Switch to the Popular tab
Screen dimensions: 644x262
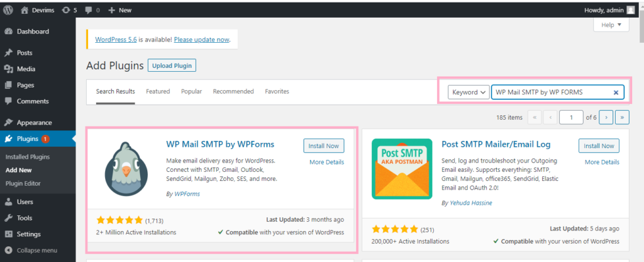click(191, 92)
